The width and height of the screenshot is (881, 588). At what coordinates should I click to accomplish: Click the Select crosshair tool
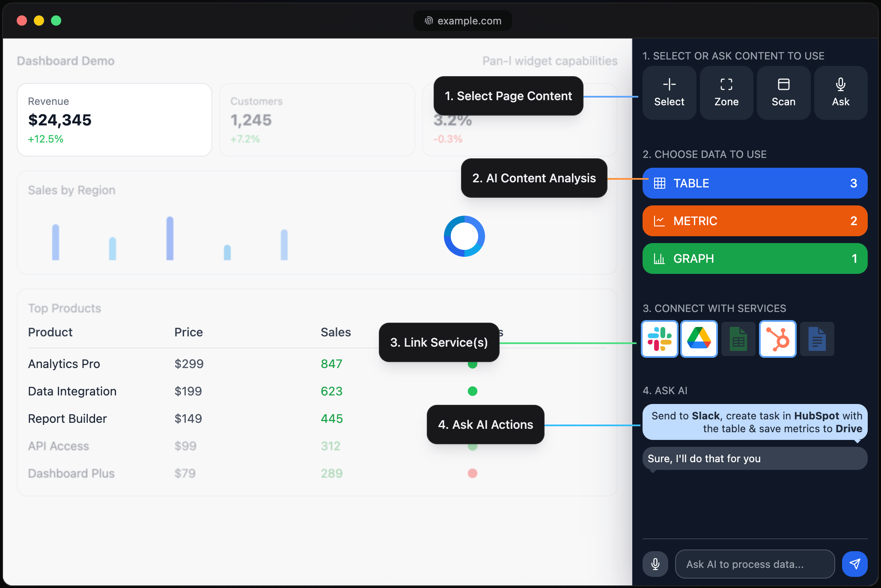click(669, 92)
